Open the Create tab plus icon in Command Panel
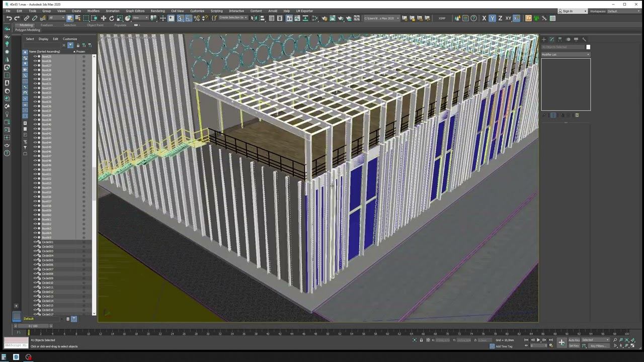This screenshot has height=362, width=644. click(544, 39)
